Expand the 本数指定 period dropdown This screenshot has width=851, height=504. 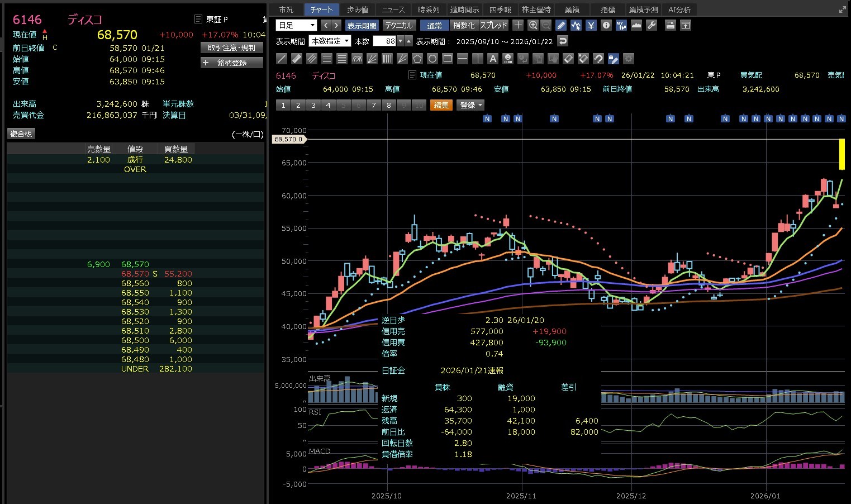tap(330, 41)
